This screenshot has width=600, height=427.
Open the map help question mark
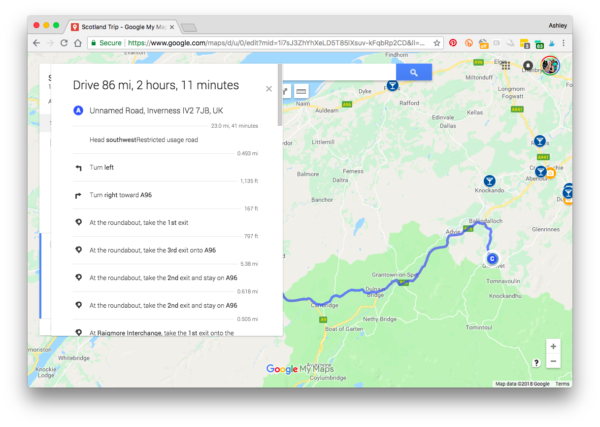(x=536, y=363)
